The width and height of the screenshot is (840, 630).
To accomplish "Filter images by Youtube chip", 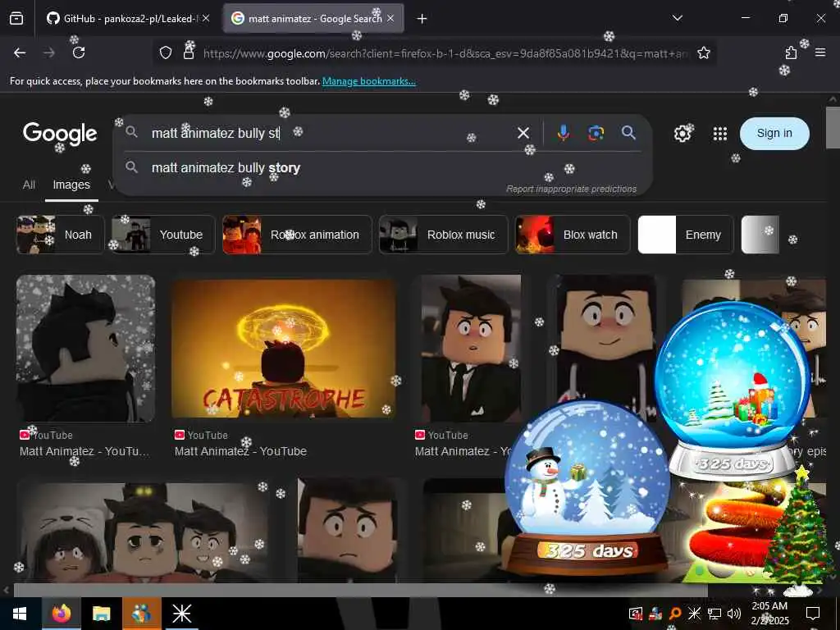I will point(163,235).
